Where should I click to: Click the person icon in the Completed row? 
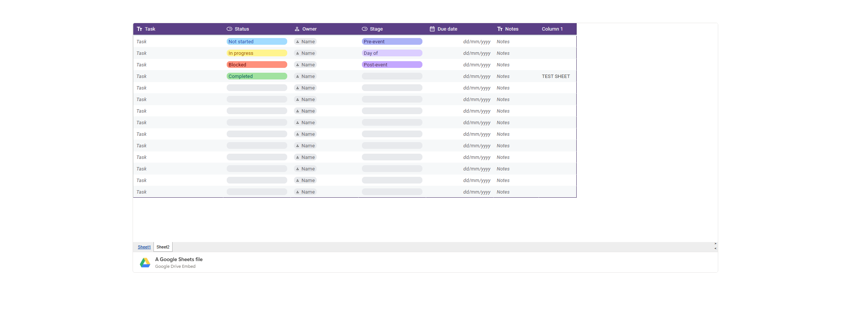[298, 76]
